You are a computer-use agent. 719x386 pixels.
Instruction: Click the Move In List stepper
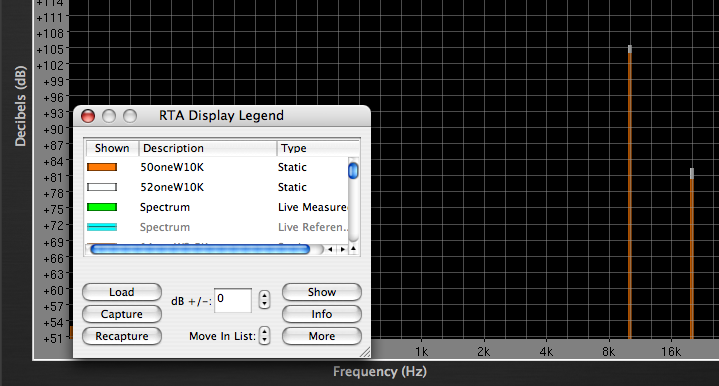point(264,336)
